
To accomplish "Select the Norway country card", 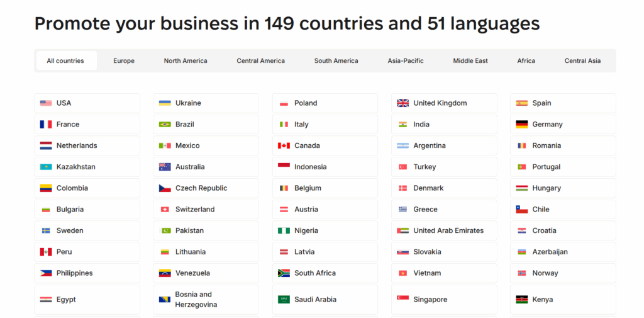I will click(563, 273).
